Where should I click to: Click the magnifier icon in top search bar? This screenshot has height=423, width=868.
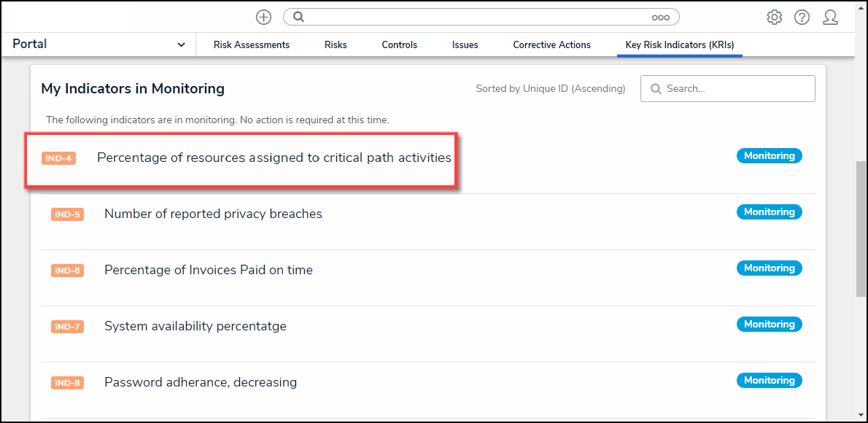(x=298, y=17)
